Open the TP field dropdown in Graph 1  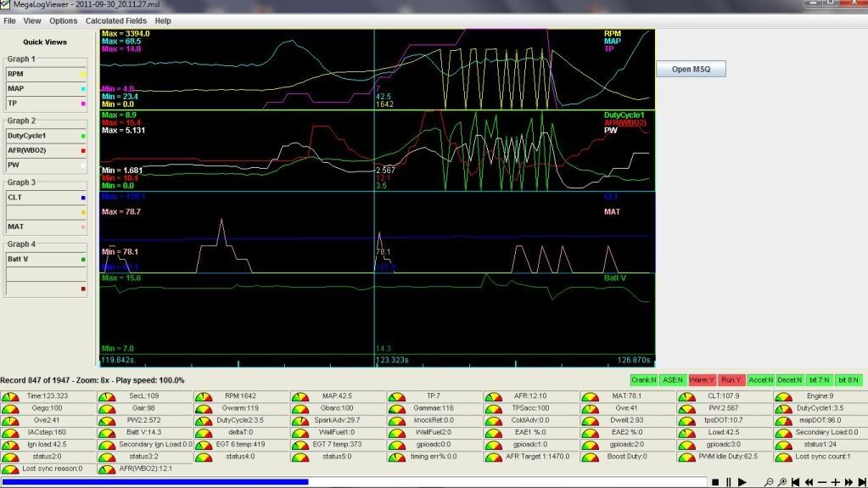46,103
